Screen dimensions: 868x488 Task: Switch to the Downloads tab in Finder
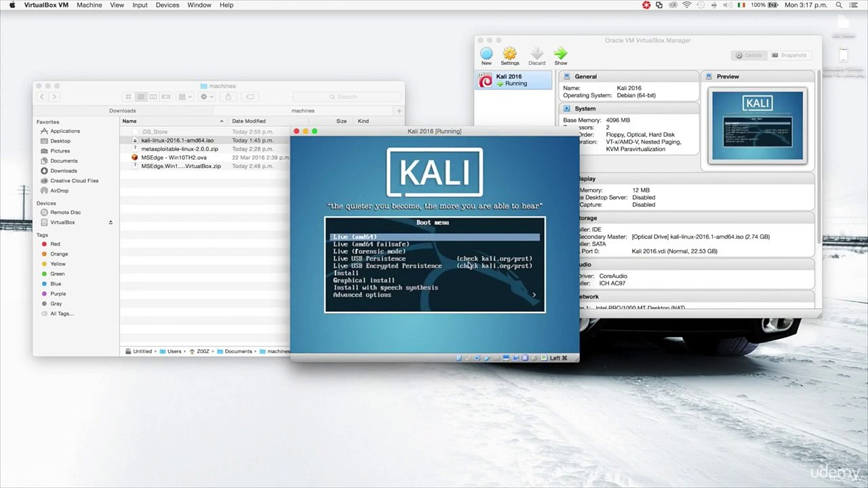[123, 110]
